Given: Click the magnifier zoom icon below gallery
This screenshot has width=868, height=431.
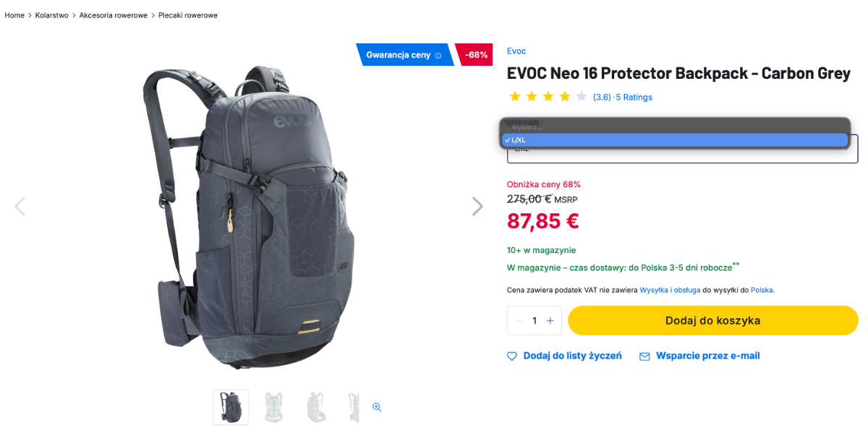Looking at the screenshot, I should (377, 407).
